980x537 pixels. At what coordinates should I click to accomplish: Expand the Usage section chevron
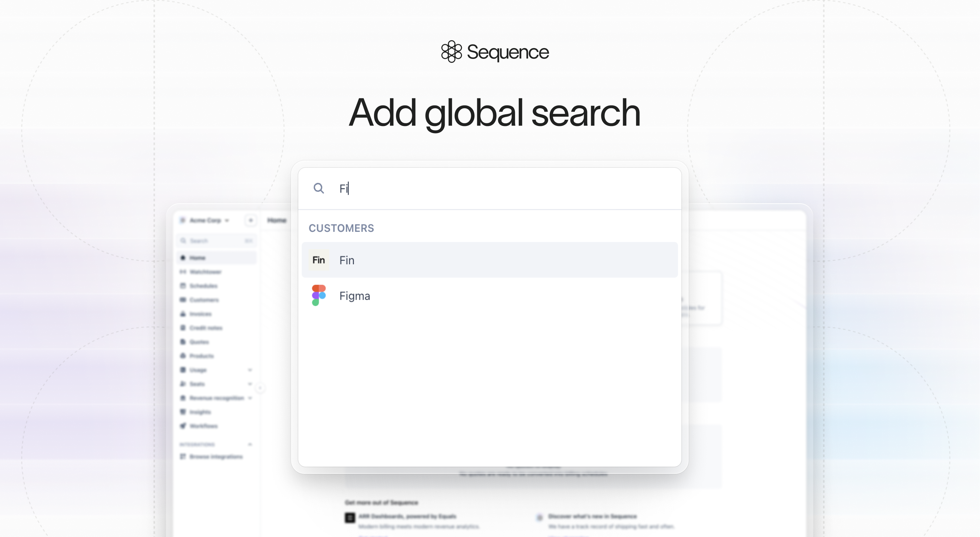tap(250, 370)
